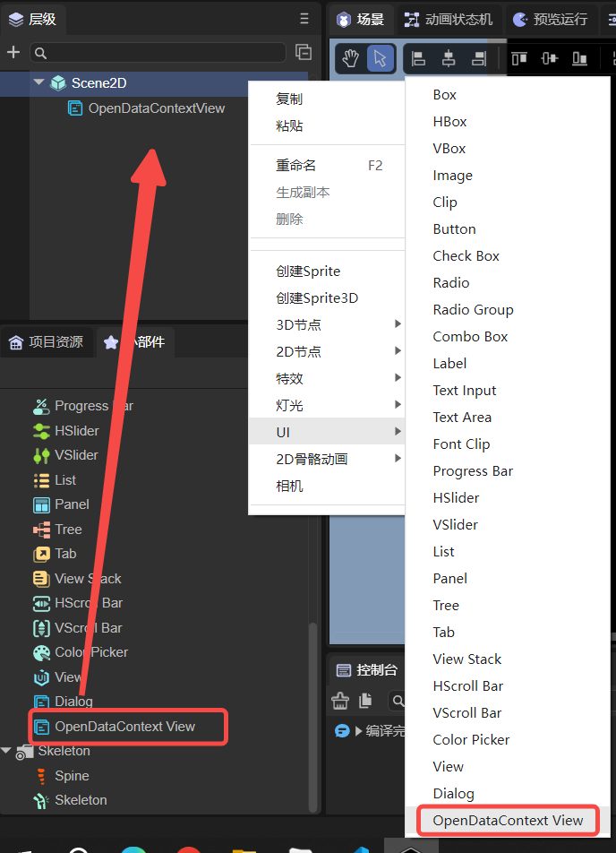
Task: Open the hierarchy panel hamburger menu
Action: pyautogui.click(x=304, y=19)
